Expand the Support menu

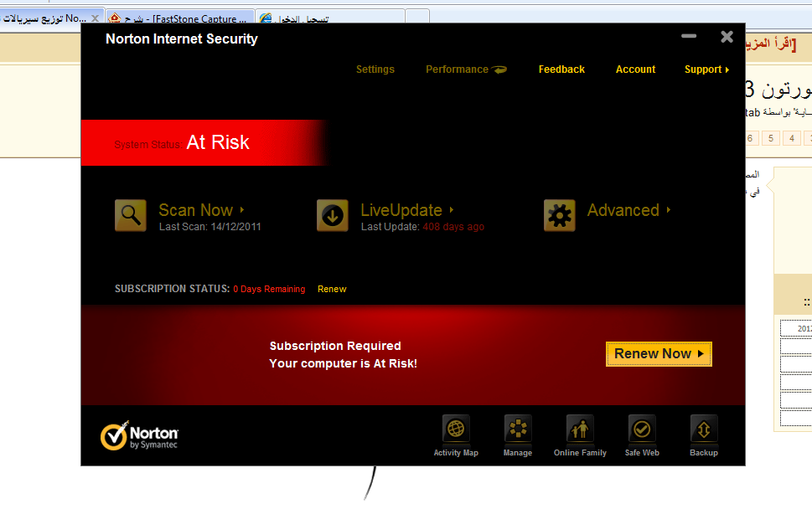click(707, 69)
